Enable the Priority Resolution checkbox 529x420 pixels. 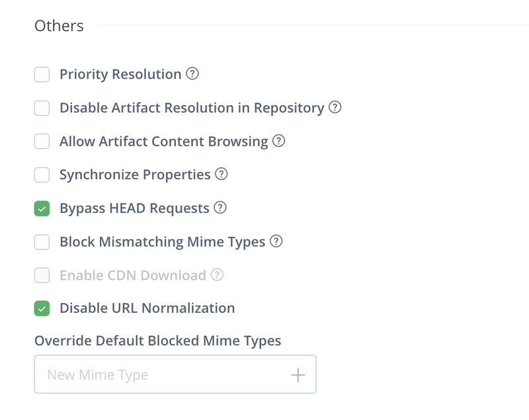point(42,75)
